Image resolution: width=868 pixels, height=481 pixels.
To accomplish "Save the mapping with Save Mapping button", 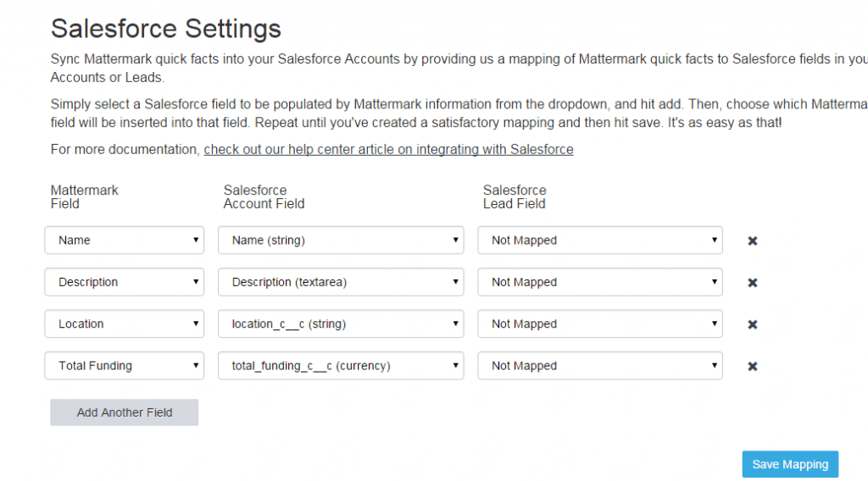I will [790, 464].
